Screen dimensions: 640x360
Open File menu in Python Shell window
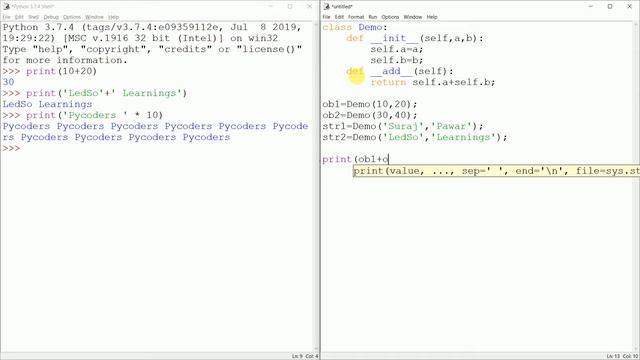(x=6, y=17)
